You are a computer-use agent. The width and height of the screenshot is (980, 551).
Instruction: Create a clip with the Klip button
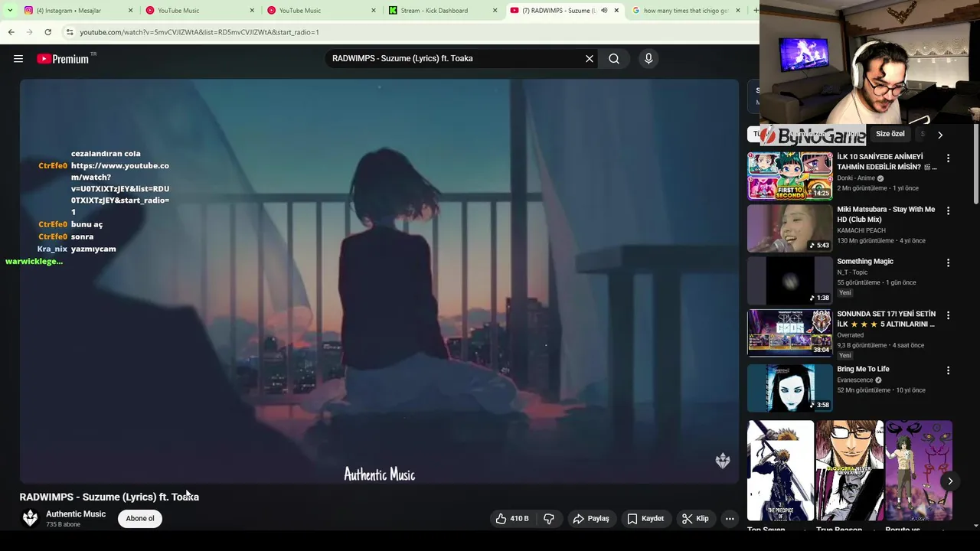click(695, 519)
